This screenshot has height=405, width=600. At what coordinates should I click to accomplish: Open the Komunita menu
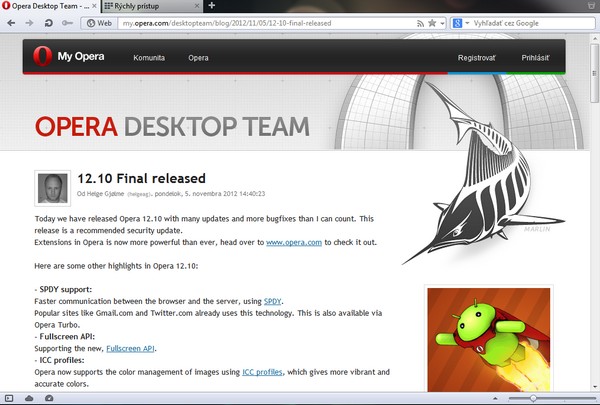(x=149, y=58)
